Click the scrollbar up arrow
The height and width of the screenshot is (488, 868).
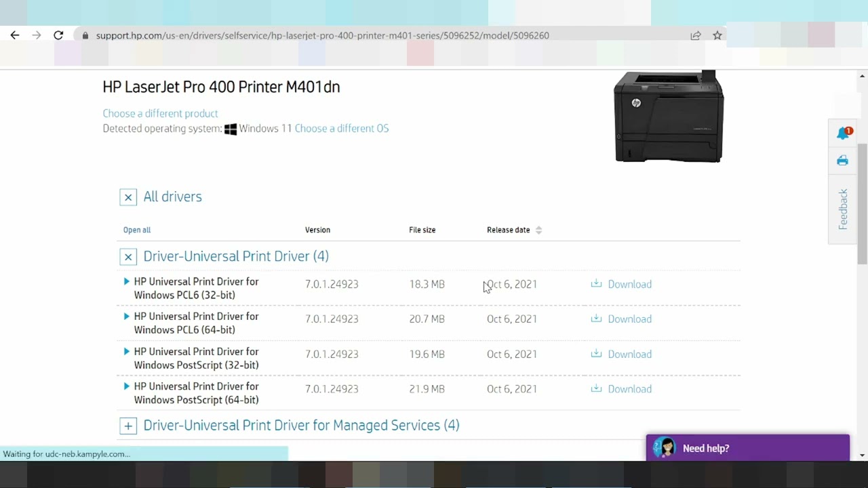point(862,75)
